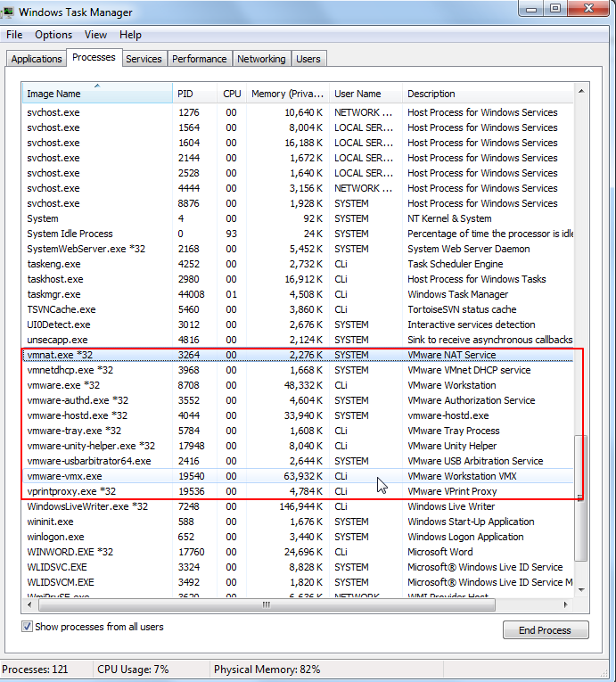Select the wininit.exe process

click(298, 522)
